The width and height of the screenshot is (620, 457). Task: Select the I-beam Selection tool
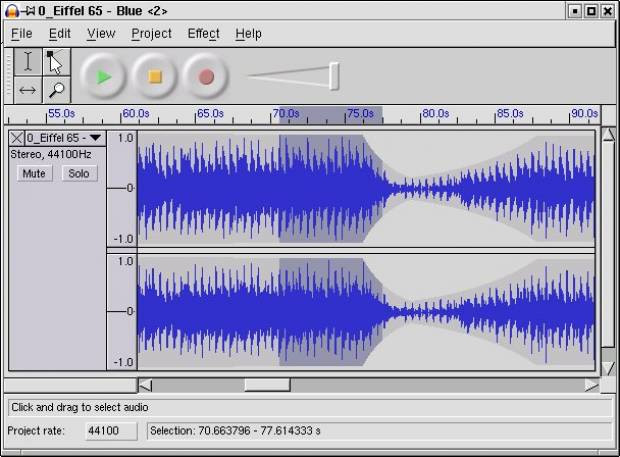28,62
